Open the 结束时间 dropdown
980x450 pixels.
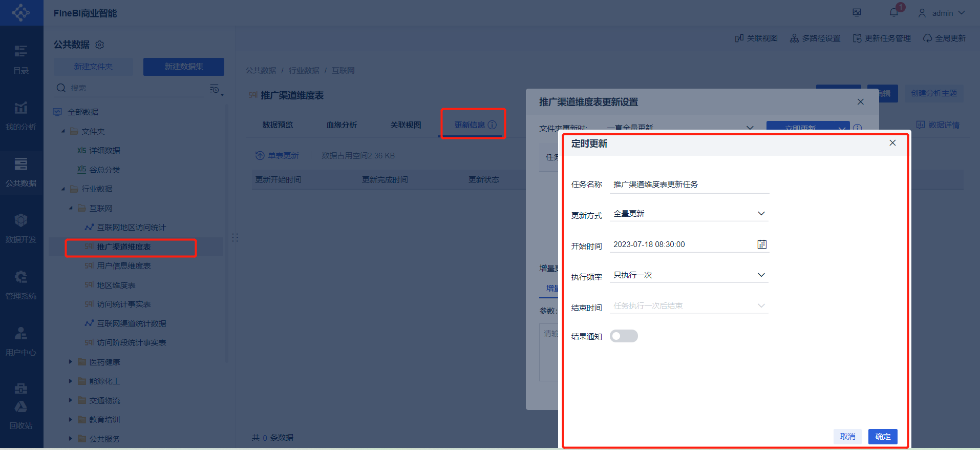tap(689, 305)
